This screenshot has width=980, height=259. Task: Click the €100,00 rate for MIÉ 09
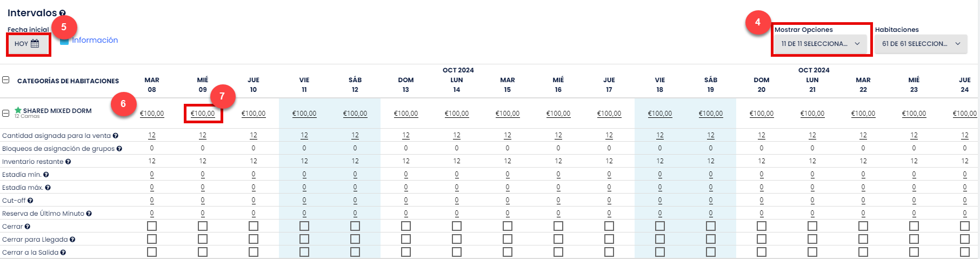tap(203, 114)
